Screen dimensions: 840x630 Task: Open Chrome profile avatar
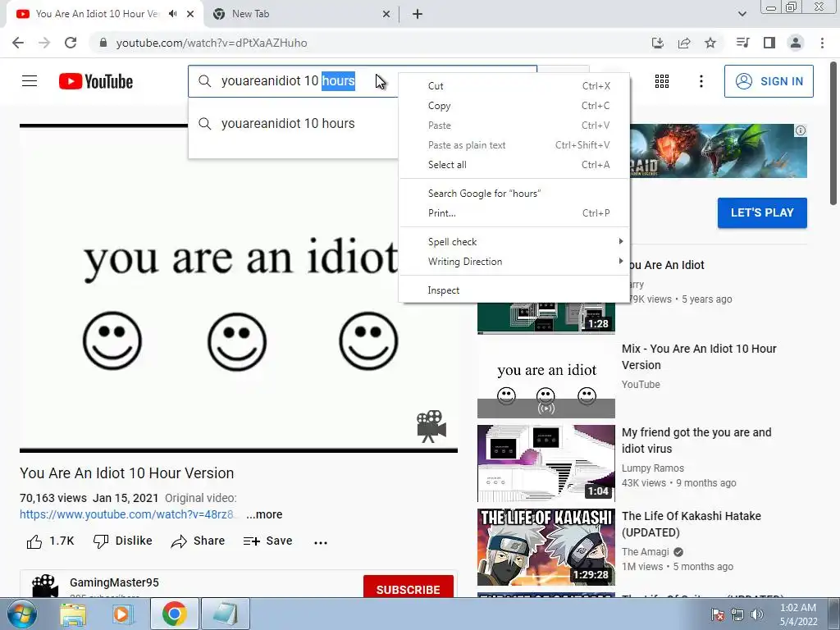click(x=796, y=43)
